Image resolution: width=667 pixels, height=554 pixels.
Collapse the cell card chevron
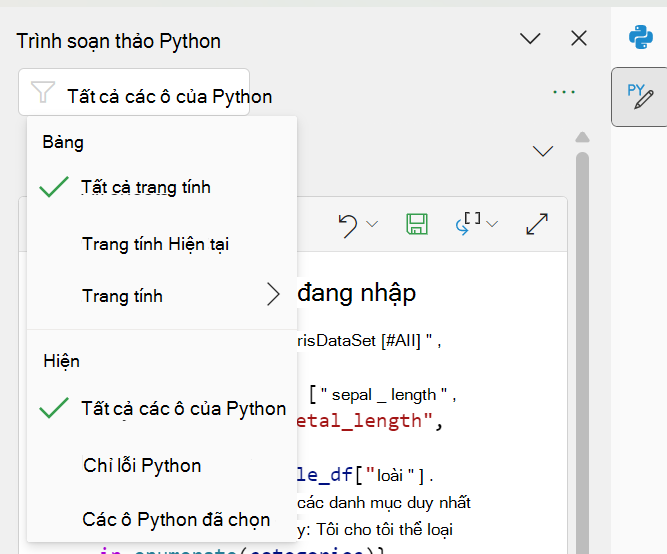pyautogui.click(x=543, y=151)
